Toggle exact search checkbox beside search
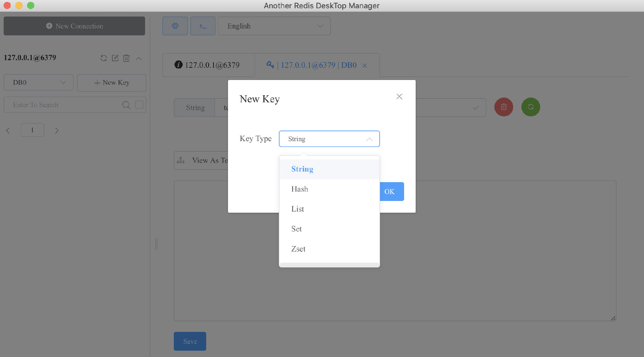The width and height of the screenshot is (644, 357). point(139,105)
